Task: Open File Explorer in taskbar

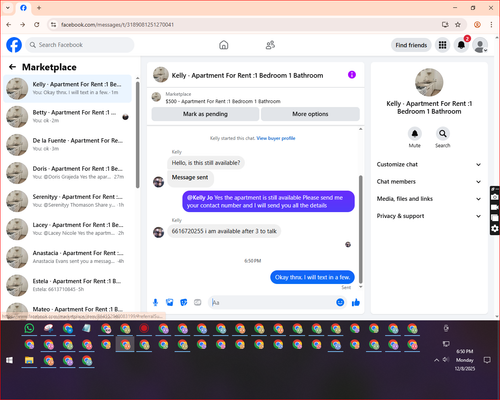Action: coord(29,360)
